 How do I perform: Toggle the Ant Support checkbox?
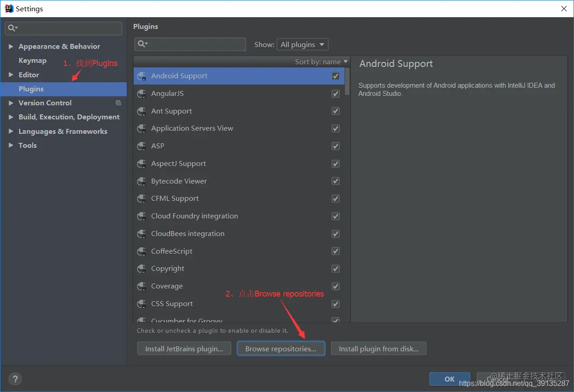point(335,111)
